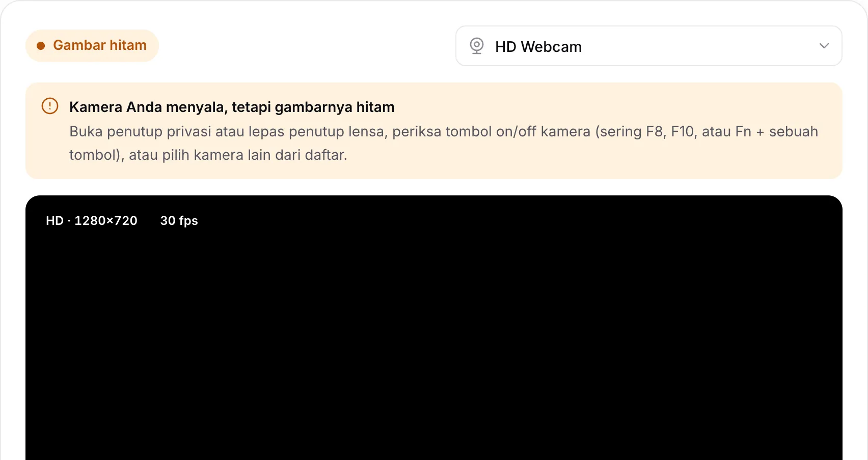Click the Gambar hitam status badge
The image size is (868, 460).
pos(92,45)
